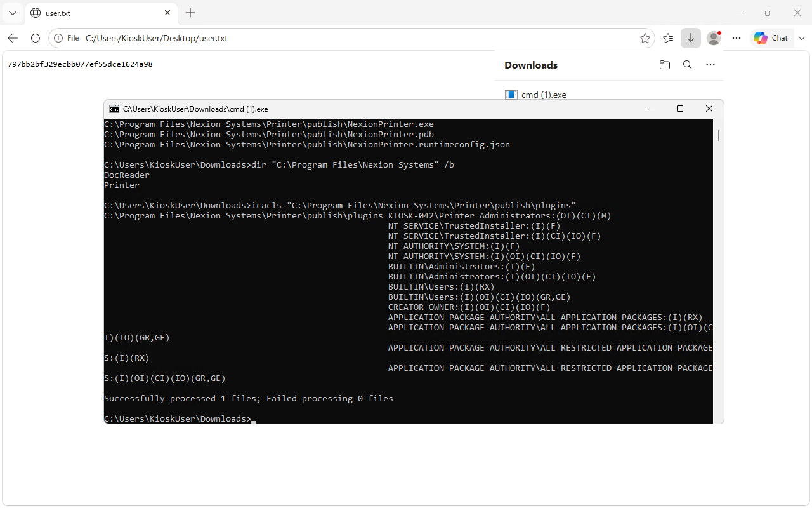Screen dimensions: 812x508
Task: Click 'ALL APPLICATION PACKAGES:(I)(RX)' line
Action: pos(546,317)
